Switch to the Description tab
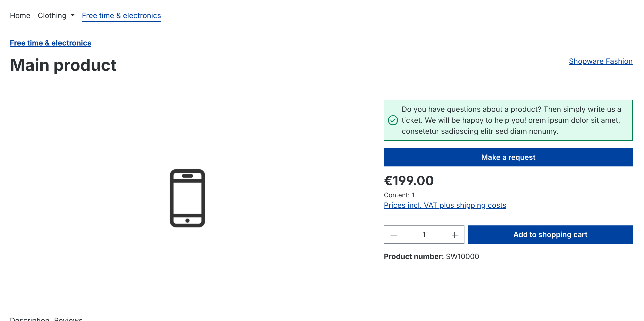The height and width of the screenshot is (321, 644). point(30,319)
